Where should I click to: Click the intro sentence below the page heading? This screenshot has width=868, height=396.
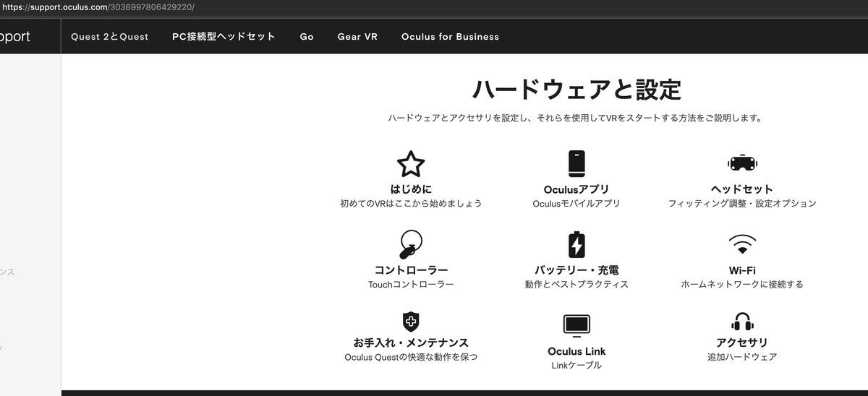pos(576,118)
